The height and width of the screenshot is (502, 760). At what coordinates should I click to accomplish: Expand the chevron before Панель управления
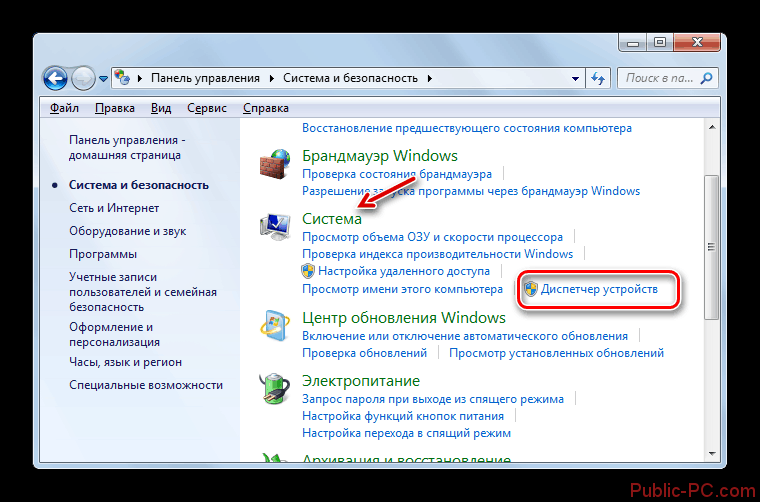[x=140, y=78]
